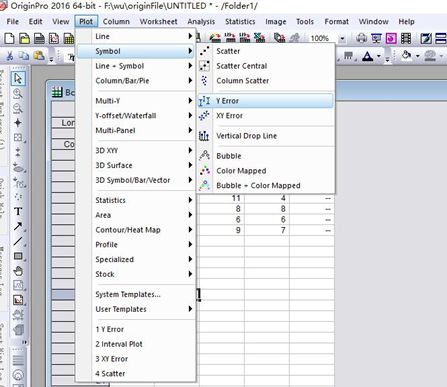Viewport: 447px width, 387px height.
Task: Click the New Project toolbar icon
Action: click(9, 38)
